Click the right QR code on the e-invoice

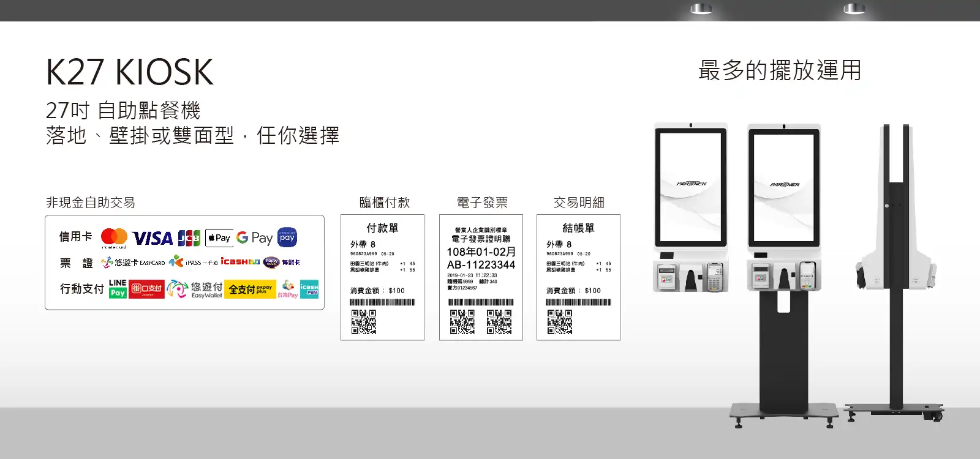[x=499, y=322]
